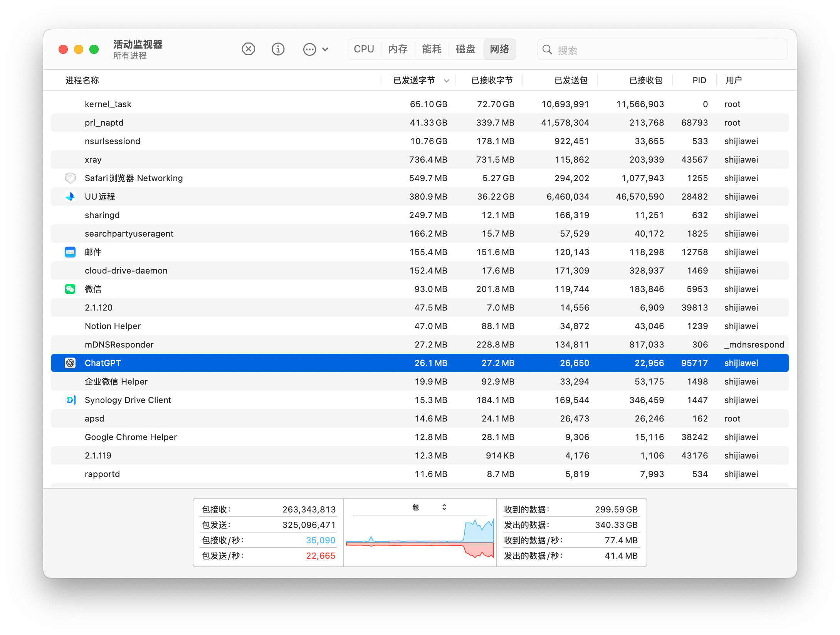Viewport: 840px width, 635px height.
Task: Open the 包 graph type selector
Action: click(429, 507)
